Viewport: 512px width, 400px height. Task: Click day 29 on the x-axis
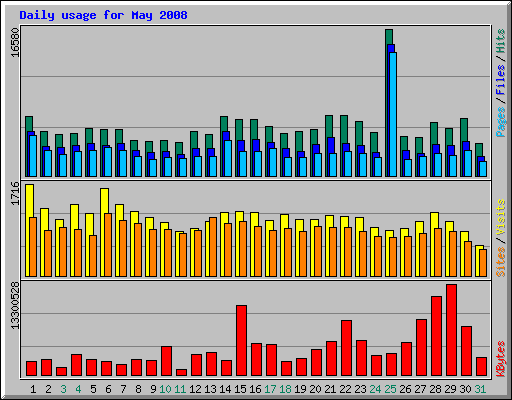[x=450, y=389]
